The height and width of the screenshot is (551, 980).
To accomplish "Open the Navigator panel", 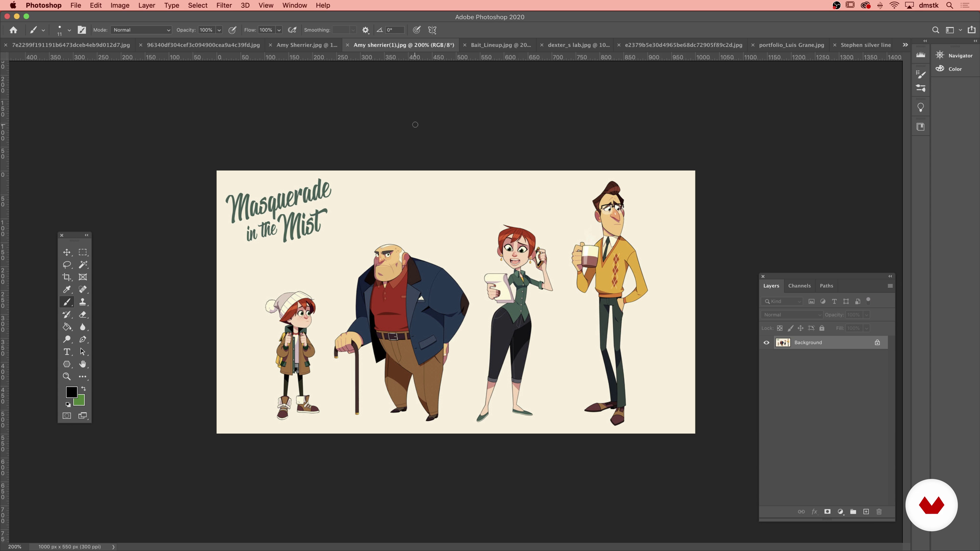I will point(954,56).
